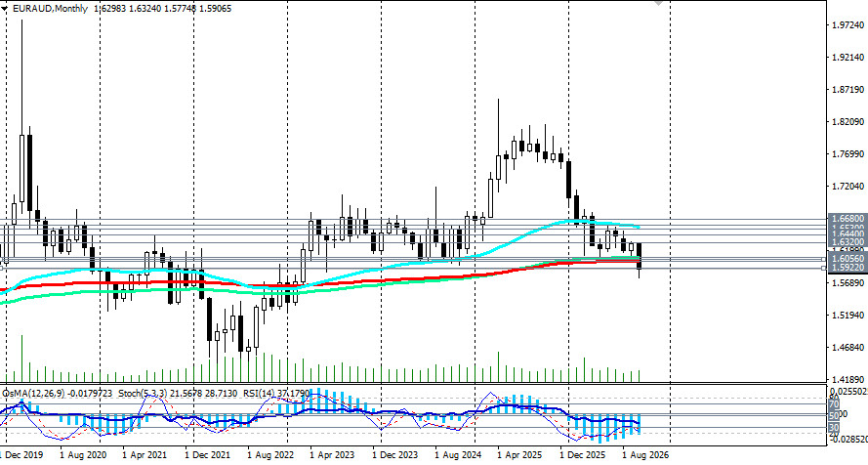868x465 pixels.
Task: Click the 1 Aug 2022 date label
Action: 270,455
